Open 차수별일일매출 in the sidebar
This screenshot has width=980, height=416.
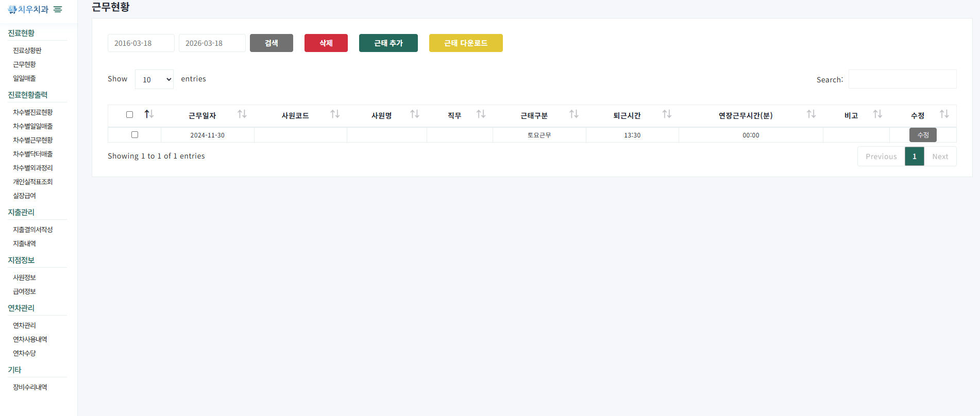[x=33, y=126]
